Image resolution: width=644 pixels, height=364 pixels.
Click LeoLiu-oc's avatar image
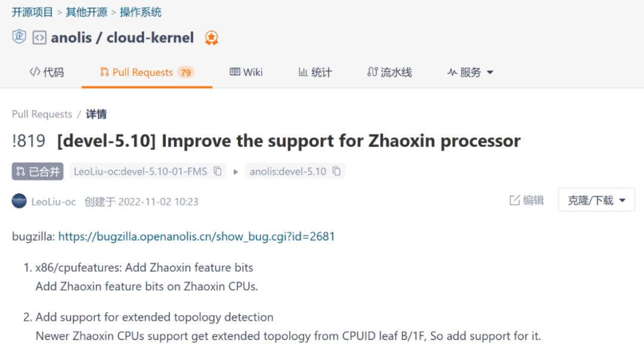[x=19, y=201]
